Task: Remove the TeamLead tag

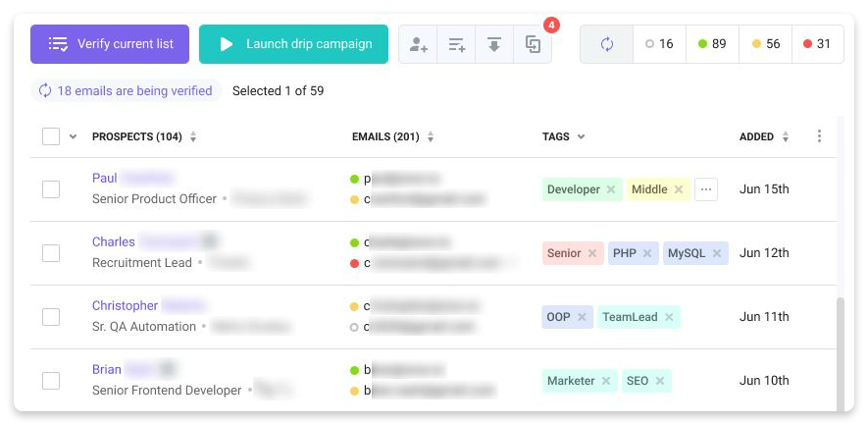Action: tap(669, 317)
